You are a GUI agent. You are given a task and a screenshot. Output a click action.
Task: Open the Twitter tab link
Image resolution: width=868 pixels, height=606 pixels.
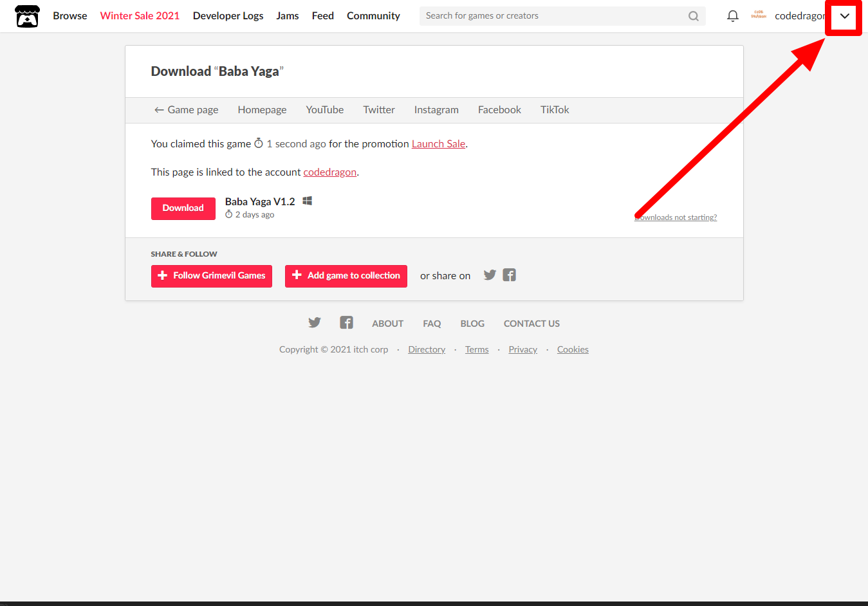379,110
